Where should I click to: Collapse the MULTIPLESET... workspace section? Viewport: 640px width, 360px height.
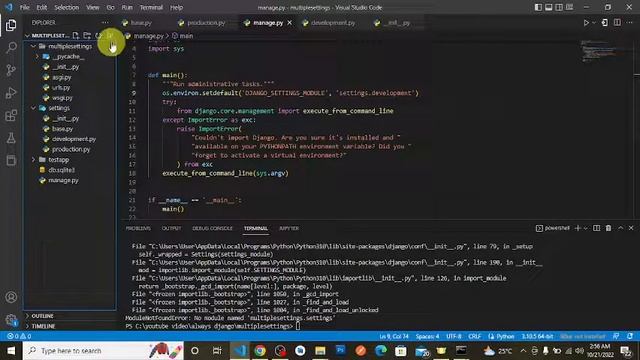[x=27, y=36]
